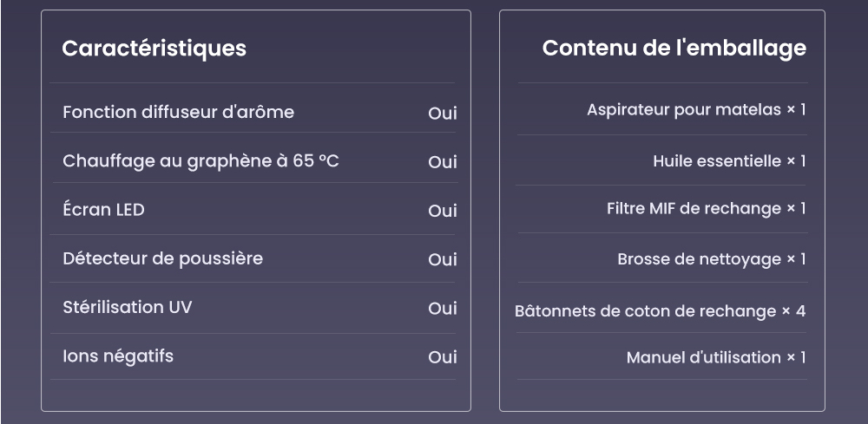Select Aspirateur pour matelas × 1
Viewport: 868px width, 424px height.
click(x=696, y=110)
